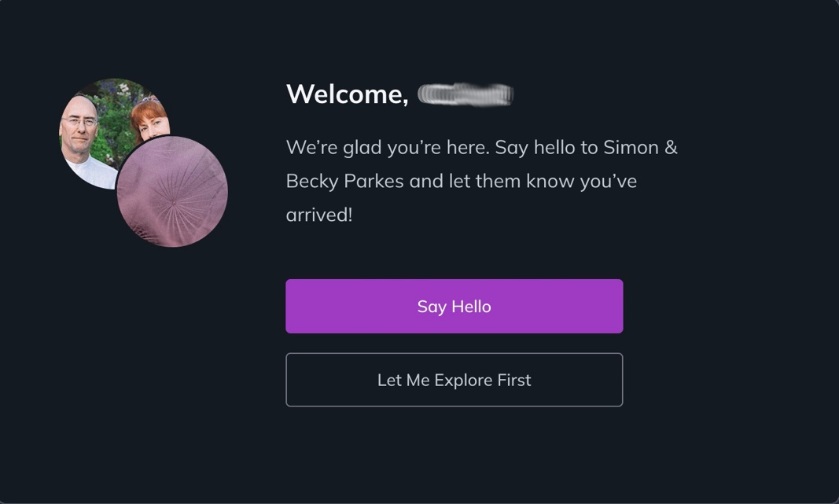This screenshot has height=504, width=839.
Task: Click the name Simon in the message
Action: pos(631,147)
